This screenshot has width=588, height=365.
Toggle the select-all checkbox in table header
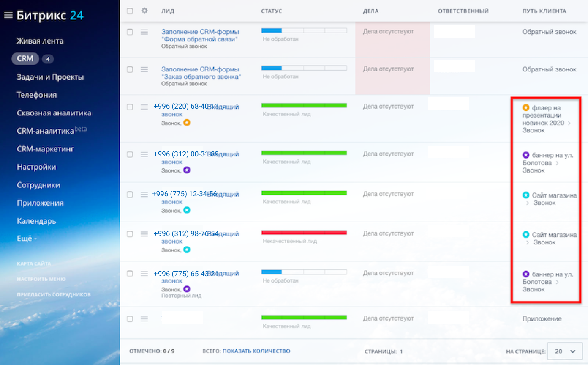[x=130, y=11]
